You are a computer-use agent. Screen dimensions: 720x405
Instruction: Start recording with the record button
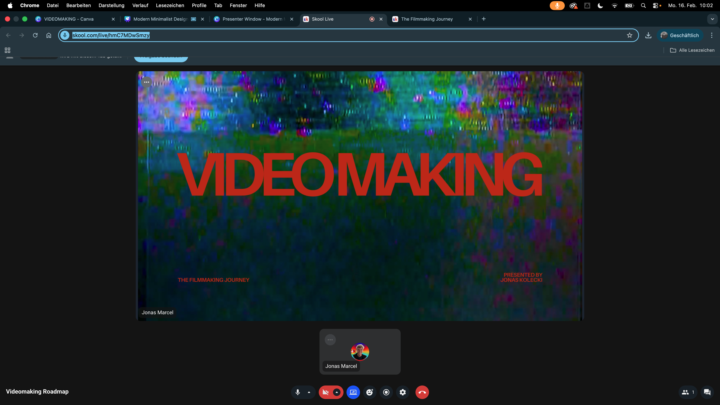coord(386,392)
